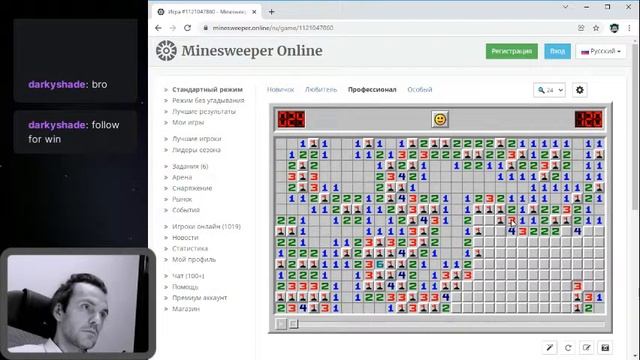The height and width of the screenshot is (360, 640).
Task: Click the browser forward arrow
Action: click(x=173, y=28)
